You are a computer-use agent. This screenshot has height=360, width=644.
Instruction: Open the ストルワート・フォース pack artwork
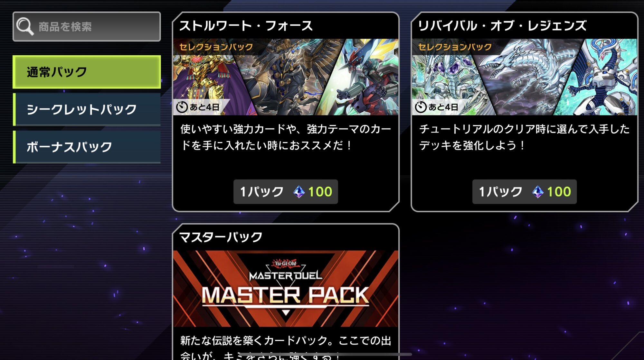(286, 77)
